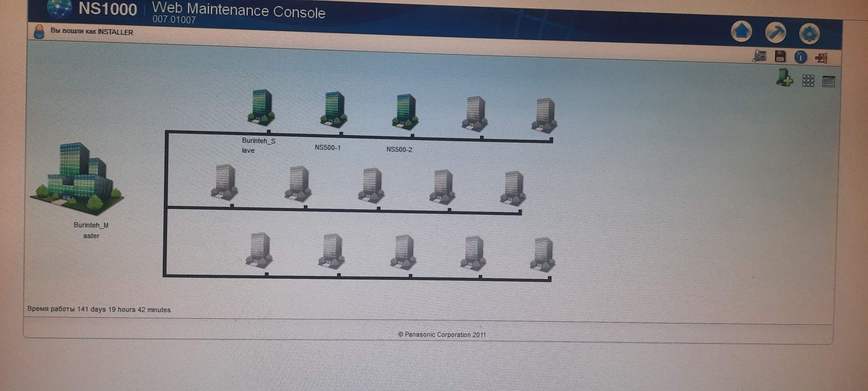Viewport: 868px width, 391px height.
Task: Switch to list view of sites
Action: coord(829,81)
